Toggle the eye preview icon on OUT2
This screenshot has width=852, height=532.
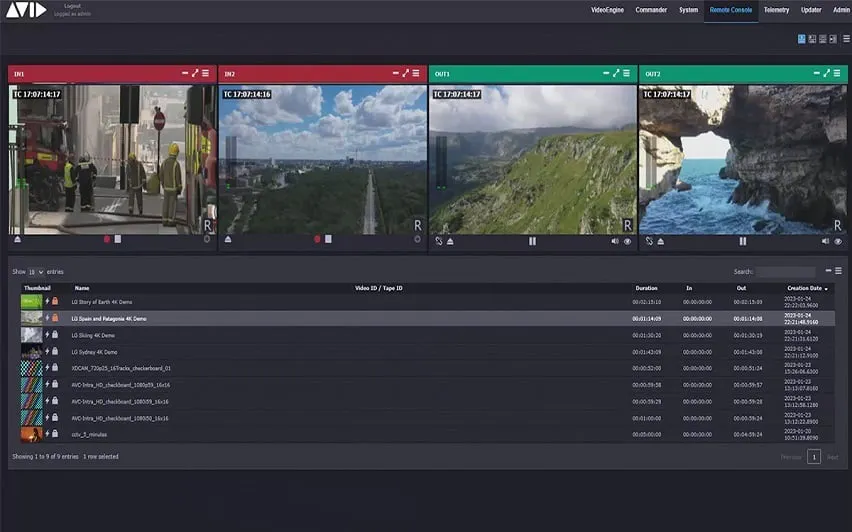838,241
